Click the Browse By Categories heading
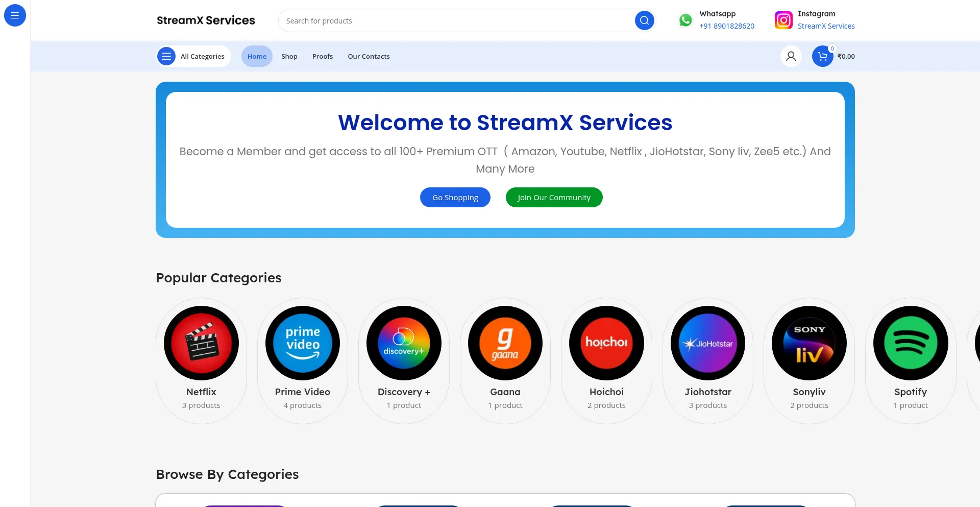 click(227, 474)
